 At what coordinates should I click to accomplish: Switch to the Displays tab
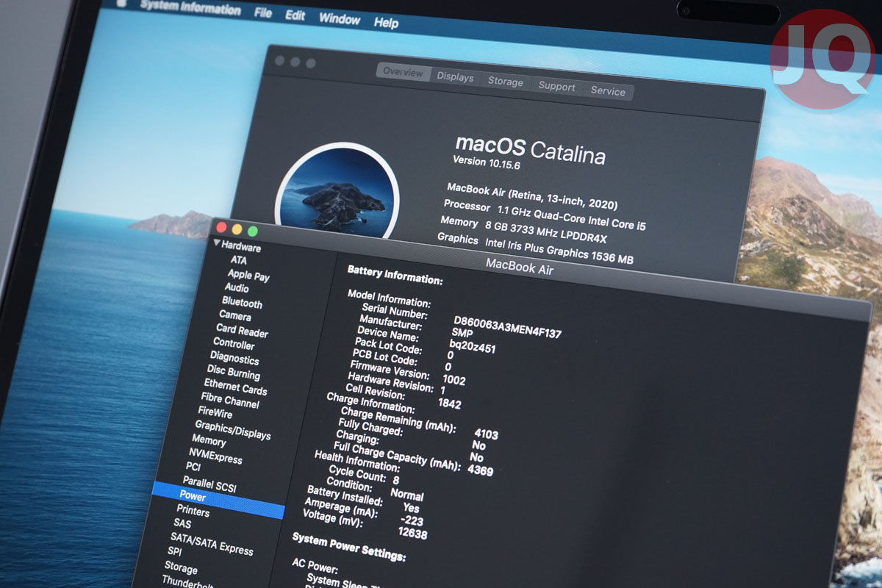click(455, 76)
